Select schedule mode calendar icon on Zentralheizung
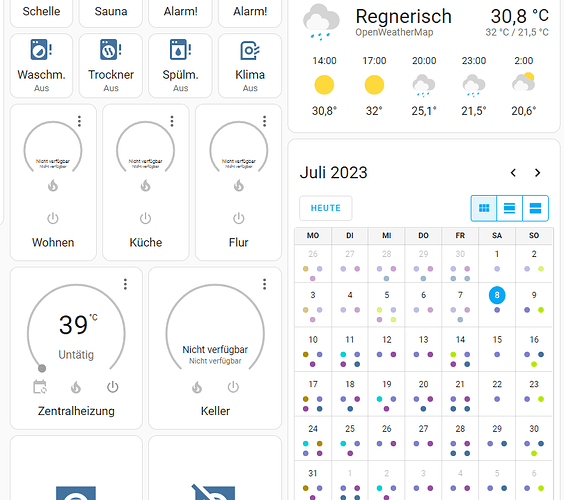This screenshot has width=564, height=500. (x=40, y=387)
